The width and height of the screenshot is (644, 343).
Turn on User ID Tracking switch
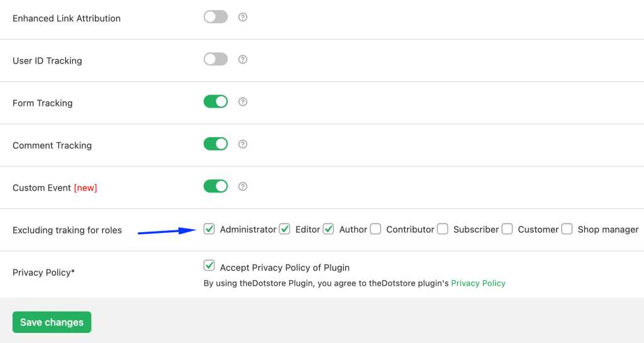coord(216,59)
